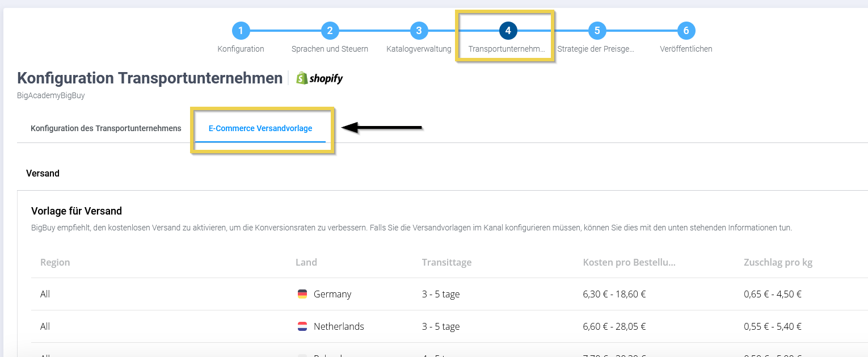Select the E-Commerce Versandvorlage tab
868x357 pixels.
tap(260, 128)
